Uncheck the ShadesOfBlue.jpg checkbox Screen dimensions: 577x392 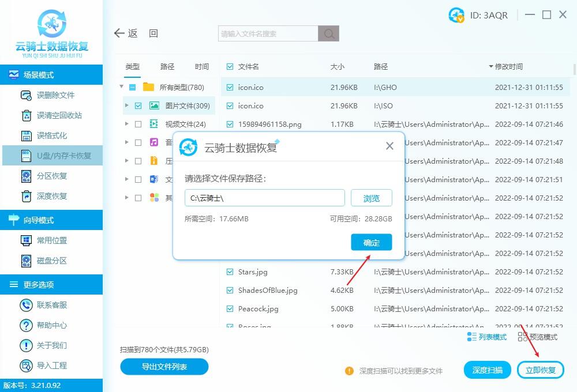point(230,290)
